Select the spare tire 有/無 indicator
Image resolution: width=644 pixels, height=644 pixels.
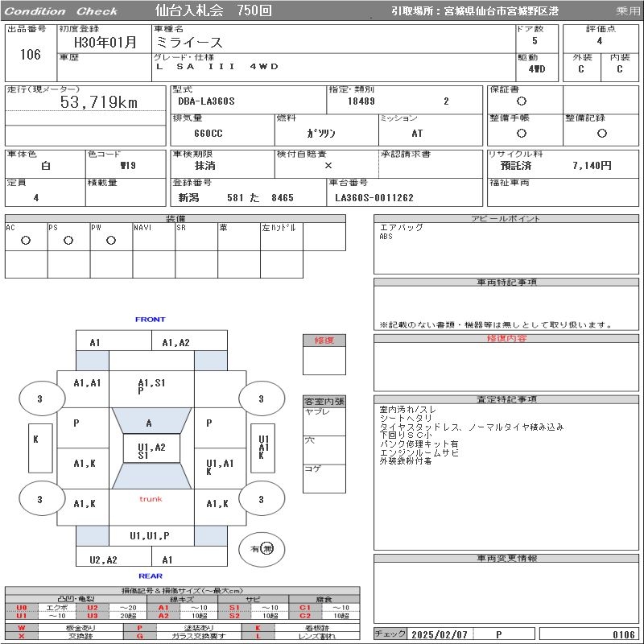tap(262, 549)
